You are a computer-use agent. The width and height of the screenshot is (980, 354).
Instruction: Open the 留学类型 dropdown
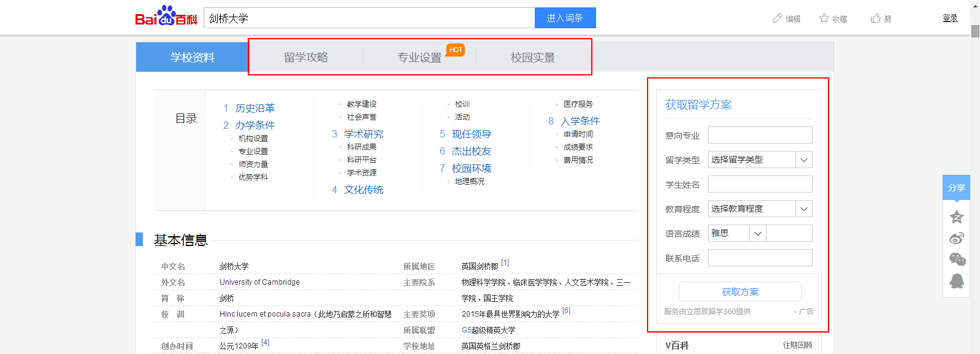click(x=760, y=160)
